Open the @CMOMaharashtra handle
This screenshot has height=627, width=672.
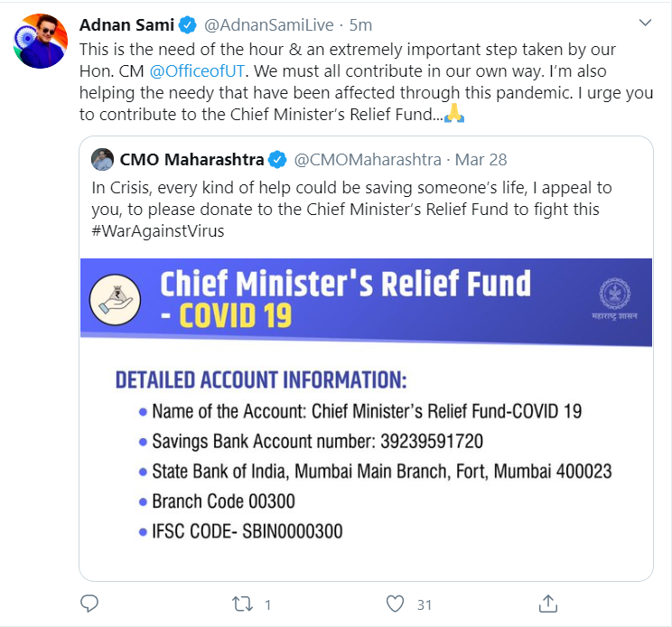pyautogui.click(x=368, y=160)
